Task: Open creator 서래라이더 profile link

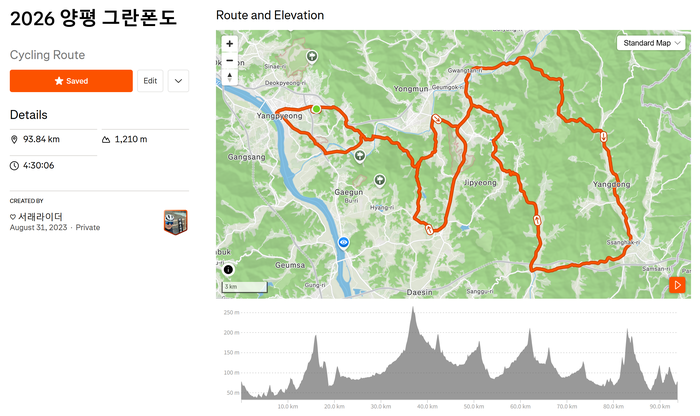Action: pyautogui.click(x=40, y=217)
